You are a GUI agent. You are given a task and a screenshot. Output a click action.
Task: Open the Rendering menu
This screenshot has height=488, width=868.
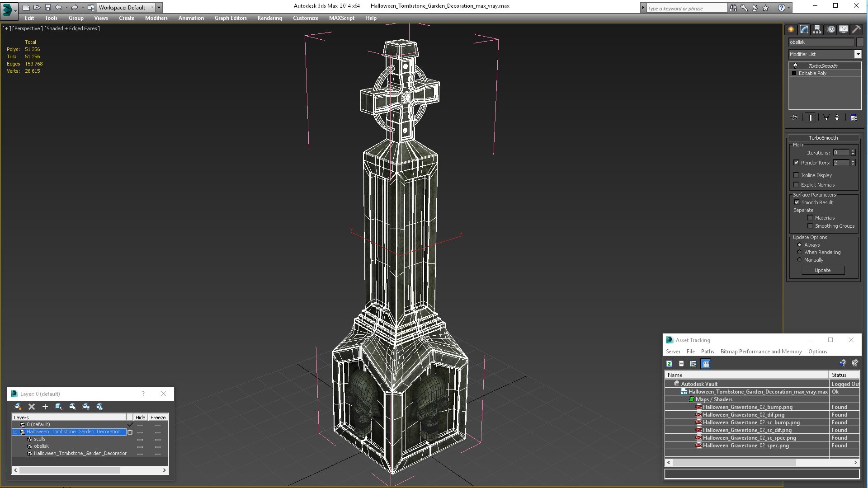(269, 18)
